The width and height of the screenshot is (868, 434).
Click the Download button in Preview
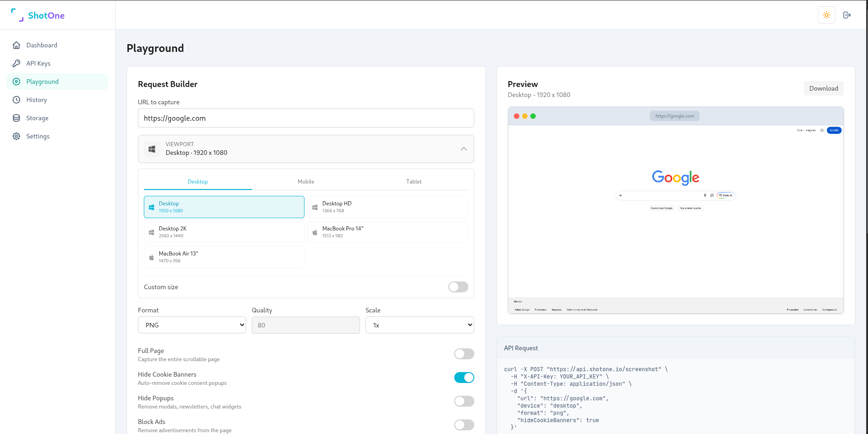(x=823, y=88)
